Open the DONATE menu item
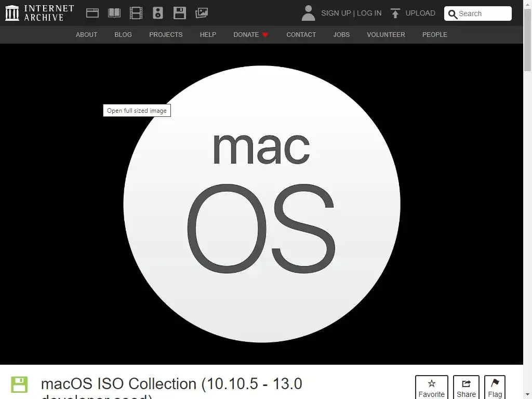 point(250,35)
